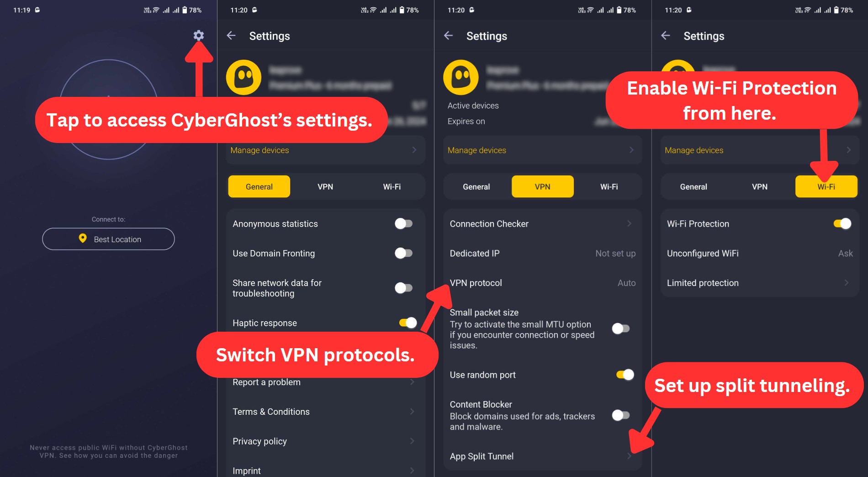Disable the Wi-Fi Protection switch
Screen dimensions: 868x477
point(842,223)
